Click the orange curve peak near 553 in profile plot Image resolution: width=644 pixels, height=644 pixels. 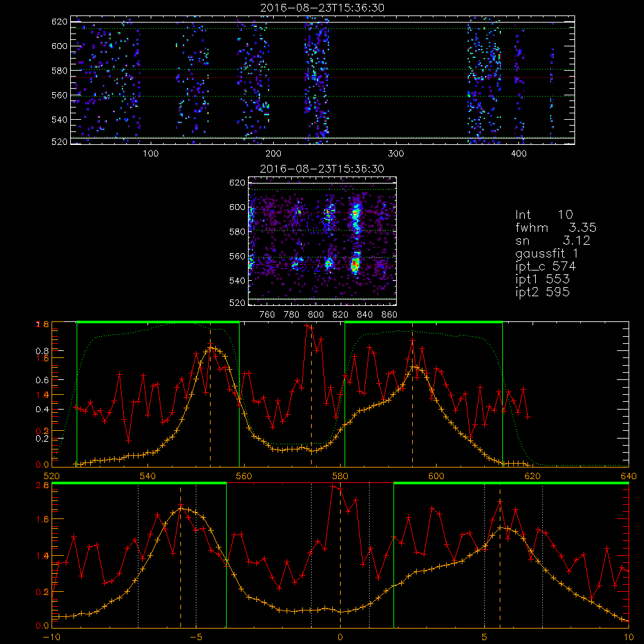point(211,348)
